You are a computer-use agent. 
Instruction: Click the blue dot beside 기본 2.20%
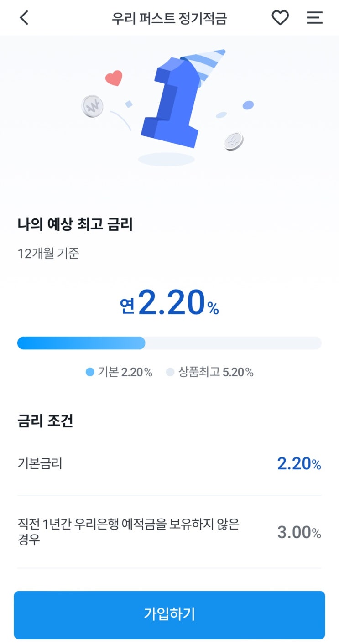pos(90,372)
